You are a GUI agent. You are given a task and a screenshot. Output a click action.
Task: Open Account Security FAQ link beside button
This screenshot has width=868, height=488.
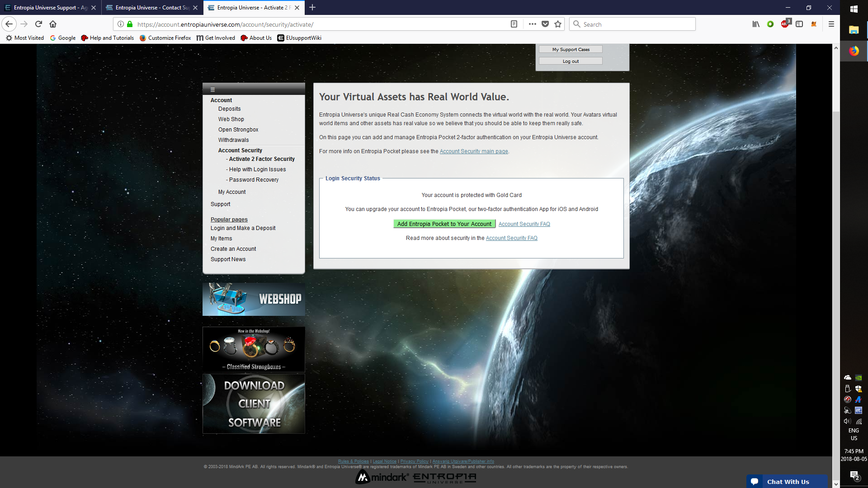pyautogui.click(x=524, y=224)
